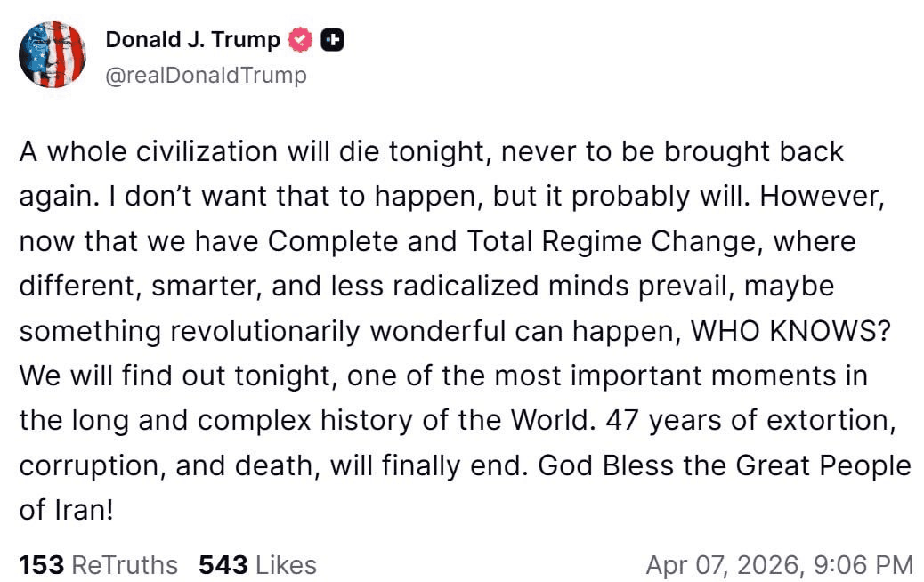The width and height of the screenshot is (924, 582).
Task: Click the flag-themed profile avatar
Action: tap(53, 54)
